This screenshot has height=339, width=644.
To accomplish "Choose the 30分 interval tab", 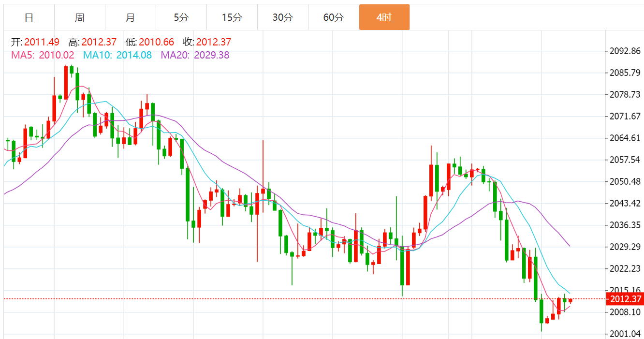I will 283,17.
